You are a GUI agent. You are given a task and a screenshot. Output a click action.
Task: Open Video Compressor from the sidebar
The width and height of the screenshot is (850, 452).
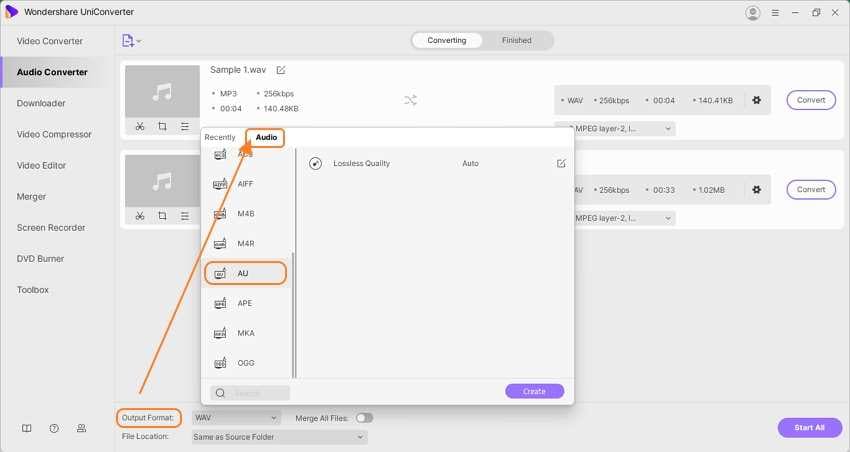pos(54,134)
